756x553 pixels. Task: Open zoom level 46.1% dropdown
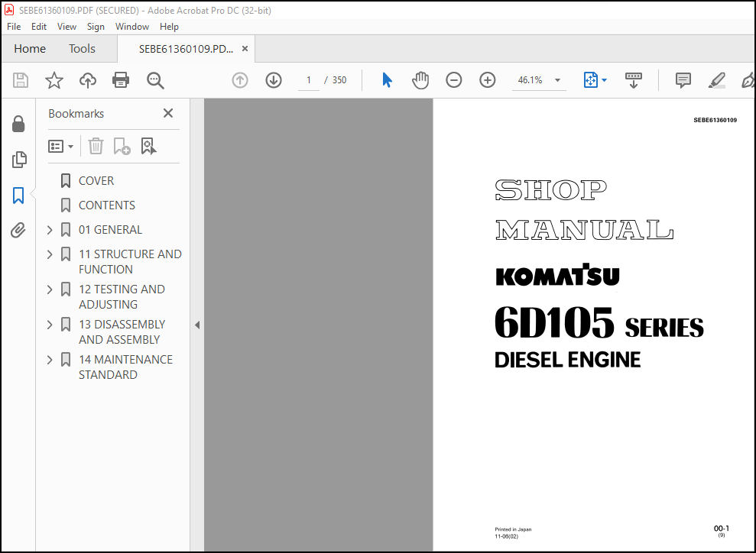(x=557, y=80)
